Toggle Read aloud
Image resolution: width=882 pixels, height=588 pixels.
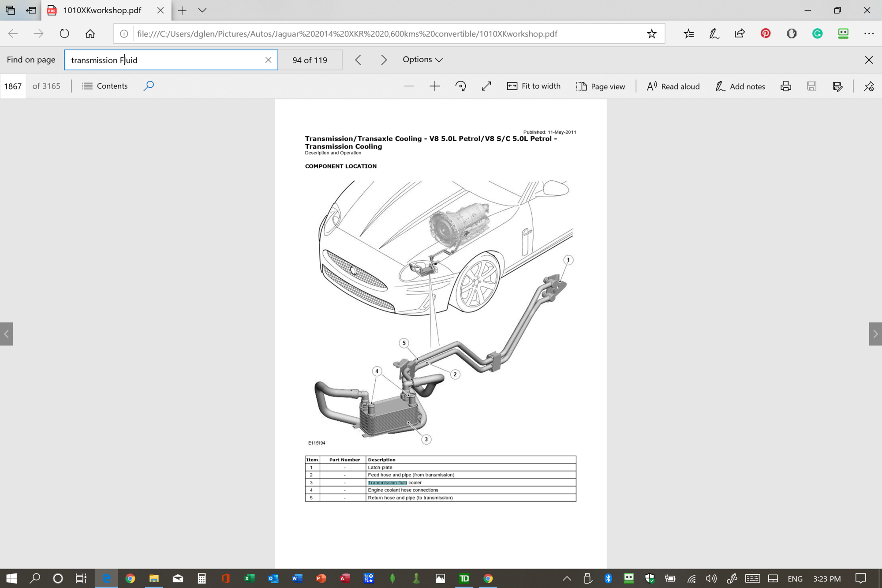(673, 86)
